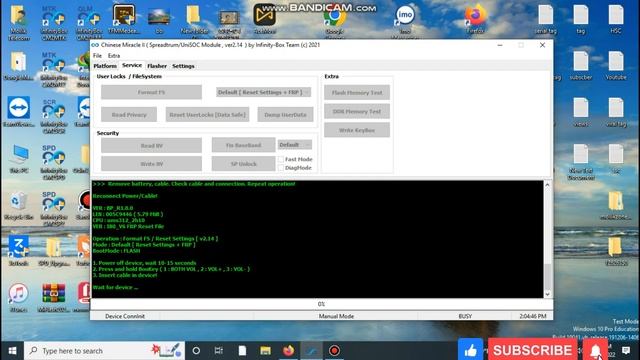Click the SP Unlock button

[x=243, y=164]
